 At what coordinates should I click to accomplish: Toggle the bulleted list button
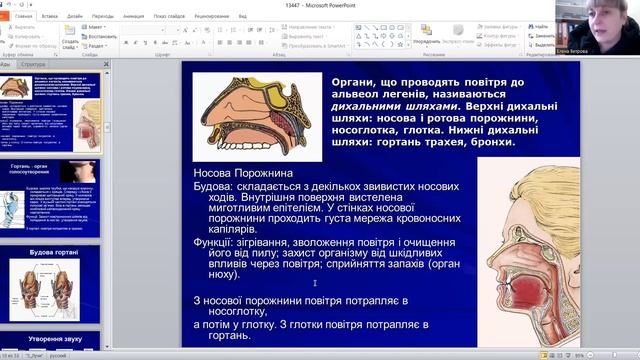pyautogui.click(x=221, y=30)
